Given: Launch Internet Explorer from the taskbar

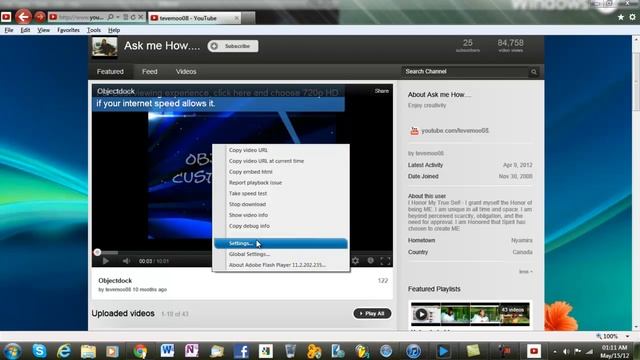Looking at the screenshot, I should (64, 351).
